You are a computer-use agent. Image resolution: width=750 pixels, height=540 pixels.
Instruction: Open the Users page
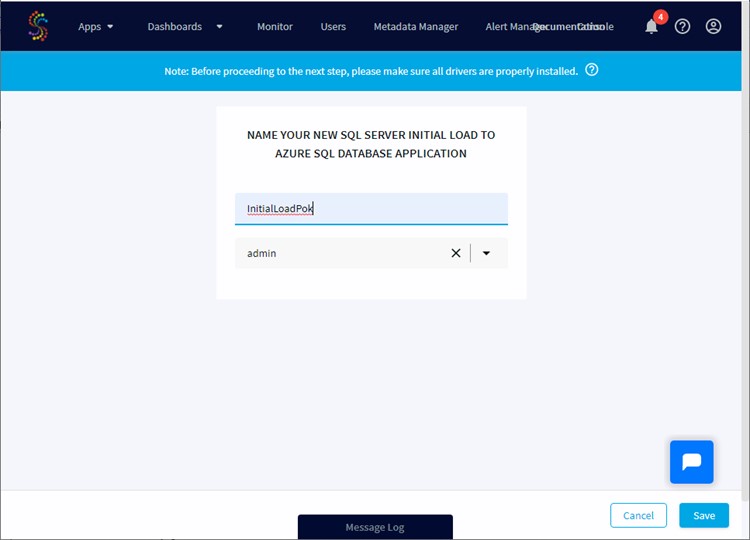(x=333, y=26)
